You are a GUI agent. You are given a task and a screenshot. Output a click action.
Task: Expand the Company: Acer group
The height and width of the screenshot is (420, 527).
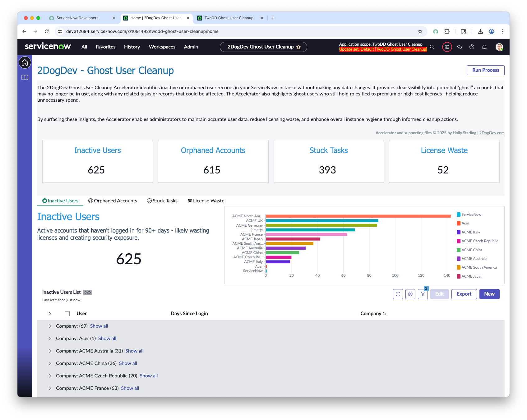point(50,339)
